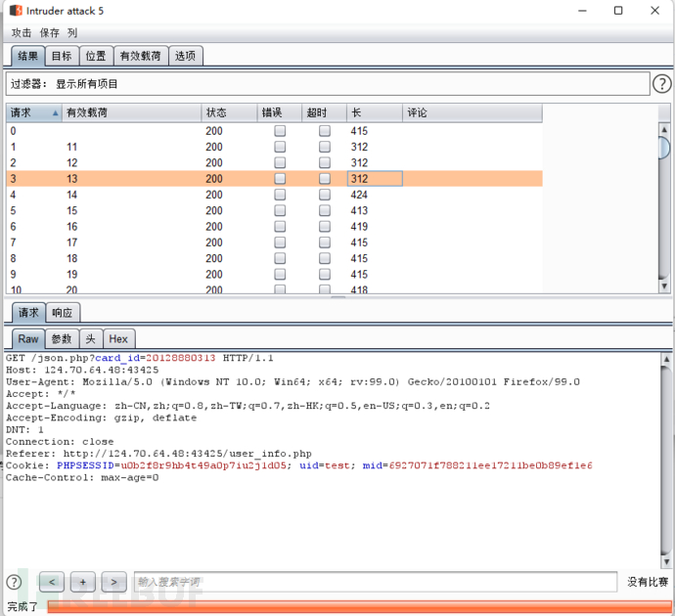Go to next search match button
The width and height of the screenshot is (675, 616).
tap(114, 582)
